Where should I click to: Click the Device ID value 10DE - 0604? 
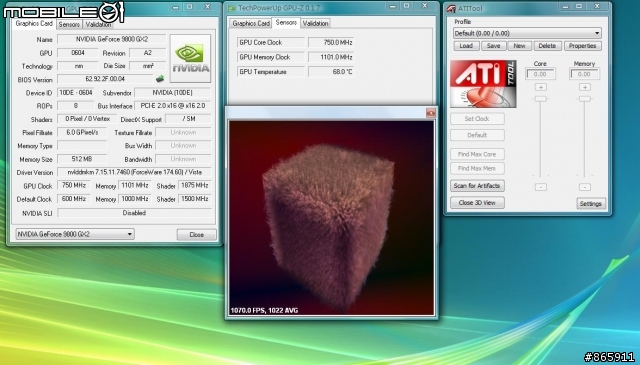point(76,93)
